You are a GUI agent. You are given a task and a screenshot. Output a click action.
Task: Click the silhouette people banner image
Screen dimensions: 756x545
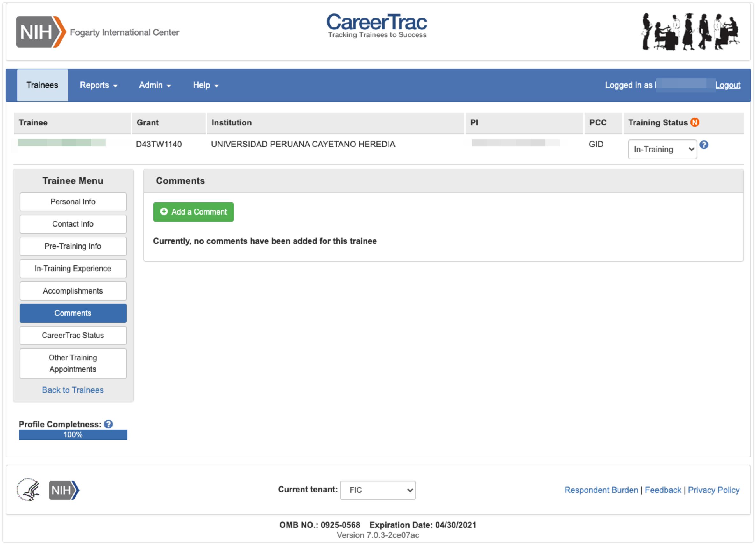point(690,32)
